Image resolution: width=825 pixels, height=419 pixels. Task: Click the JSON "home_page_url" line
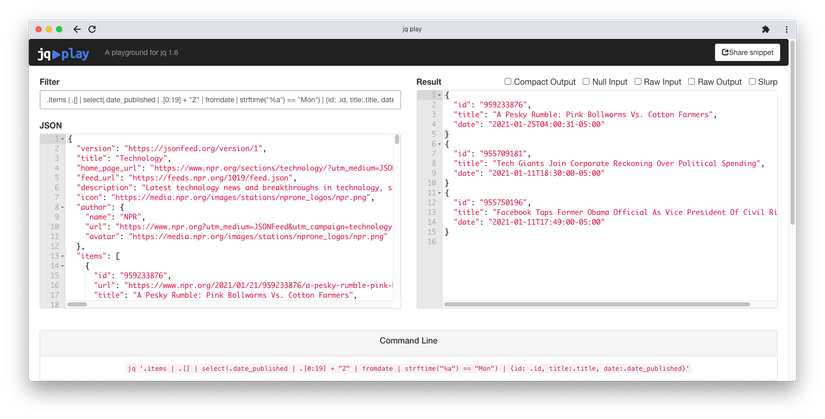point(235,168)
